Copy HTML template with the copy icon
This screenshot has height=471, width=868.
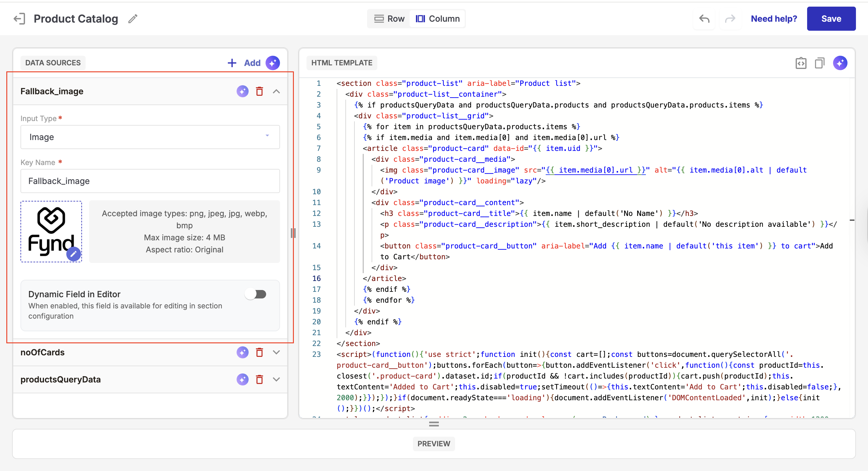[x=819, y=63]
